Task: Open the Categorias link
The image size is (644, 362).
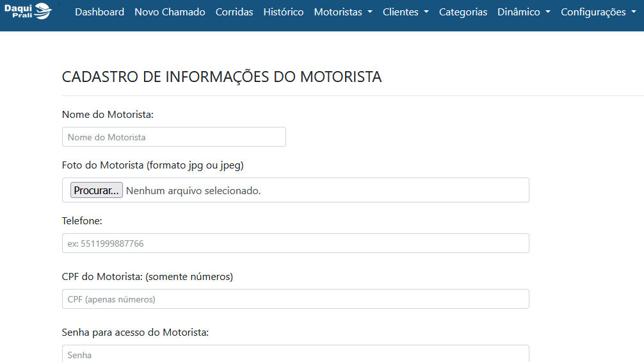Action: click(463, 12)
